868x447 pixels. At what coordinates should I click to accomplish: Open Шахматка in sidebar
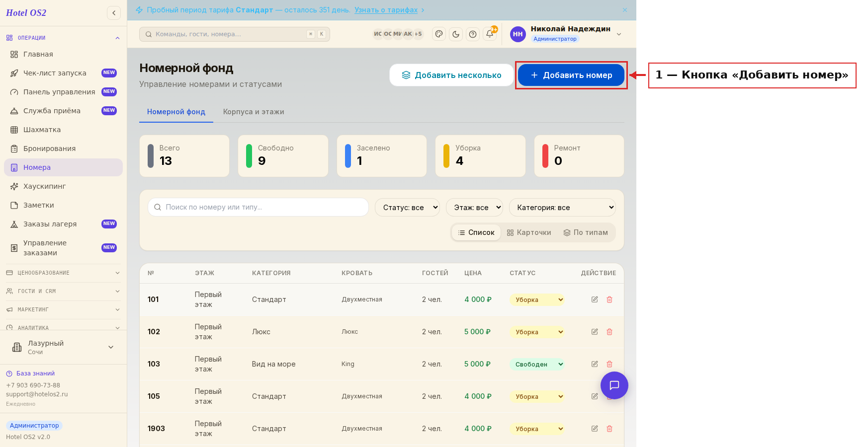63,130
